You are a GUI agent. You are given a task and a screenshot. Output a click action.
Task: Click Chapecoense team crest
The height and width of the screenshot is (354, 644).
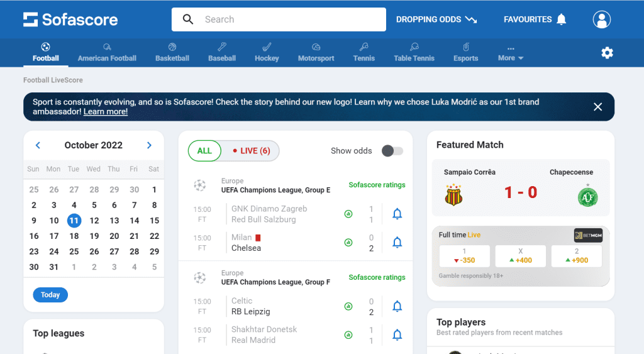tap(587, 197)
